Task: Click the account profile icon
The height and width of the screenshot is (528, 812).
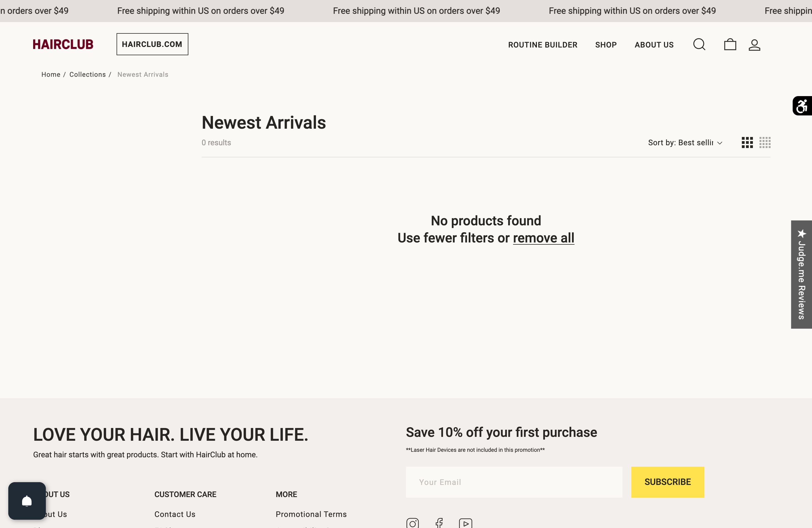Action: (754, 45)
